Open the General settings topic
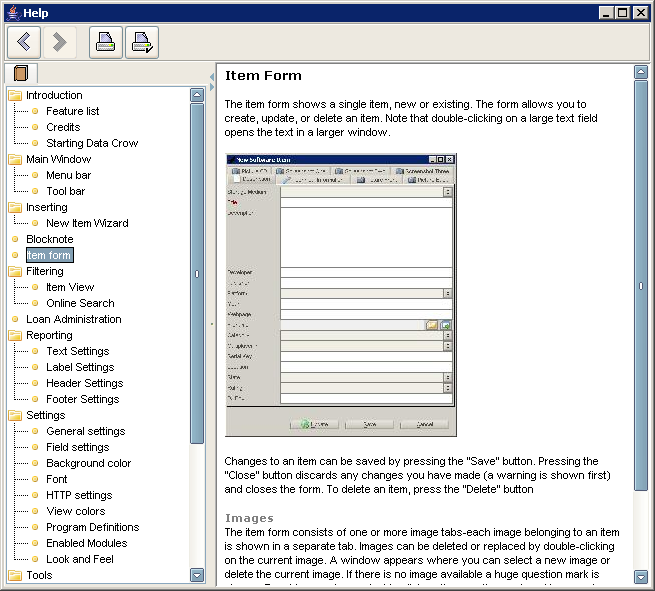Image resolution: width=655 pixels, height=591 pixels. [86, 431]
